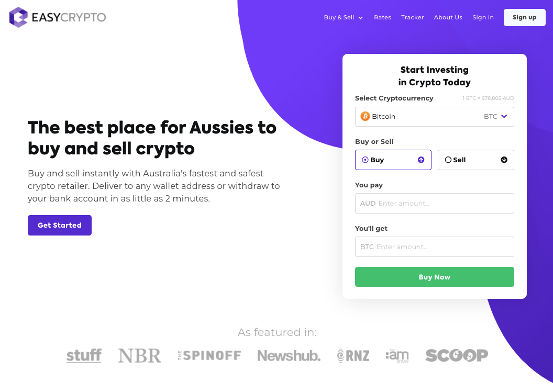Select the Buy radio option
553x392 pixels.
[x=365, y=160]
